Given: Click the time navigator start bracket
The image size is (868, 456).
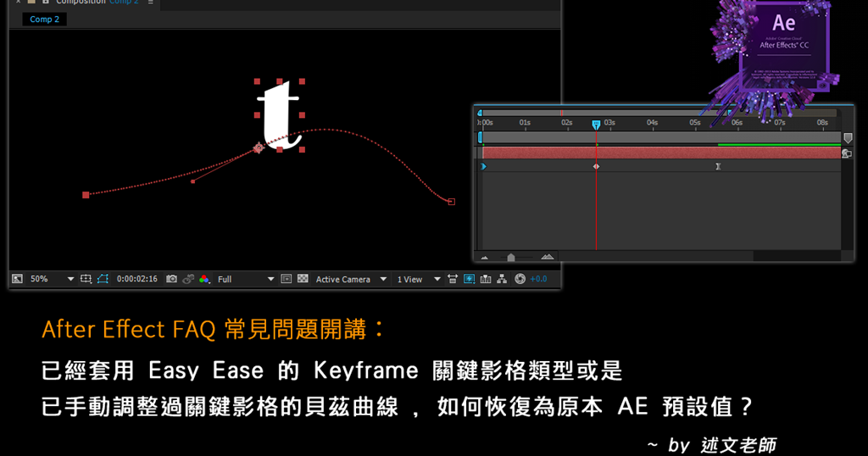Looking at the screenshot, I should (480, 113).
